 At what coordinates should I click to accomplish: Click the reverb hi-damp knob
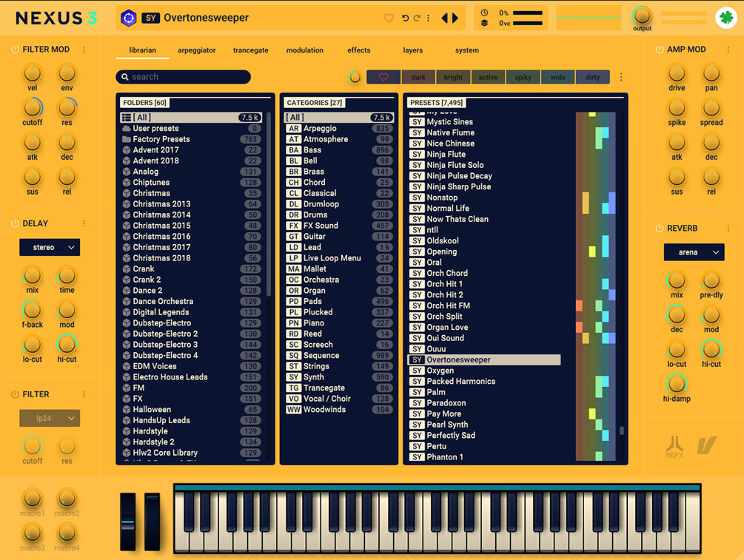(677, 384)
